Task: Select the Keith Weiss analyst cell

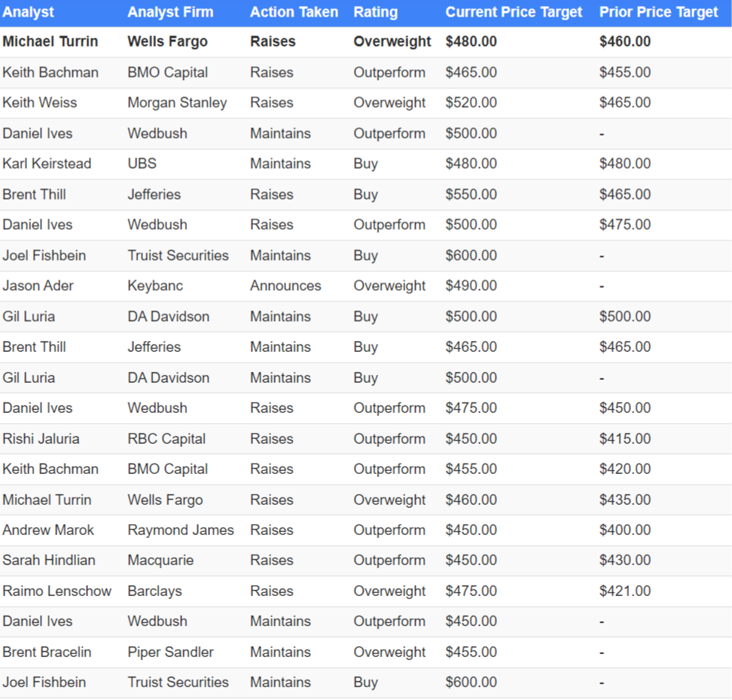Action: [x=40, y=102]
